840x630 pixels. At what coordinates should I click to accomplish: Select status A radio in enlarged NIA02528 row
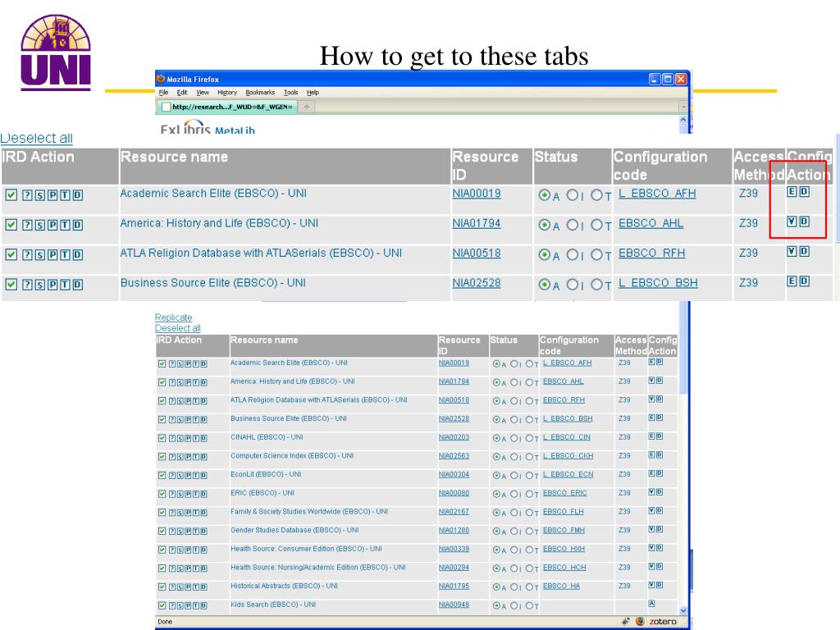(x=545, y=285)
